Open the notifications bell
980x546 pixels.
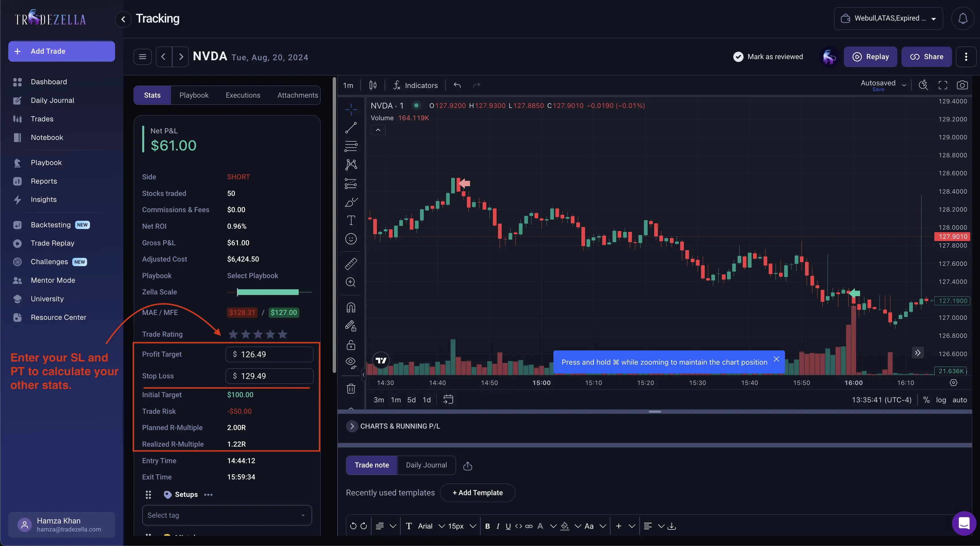pyautogui.click(x=963, y=18)
